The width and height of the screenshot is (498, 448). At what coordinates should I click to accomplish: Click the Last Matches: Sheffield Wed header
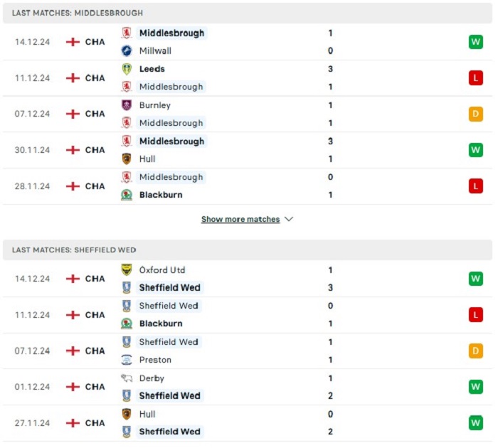pyautogui.click(x=248, y=250)
